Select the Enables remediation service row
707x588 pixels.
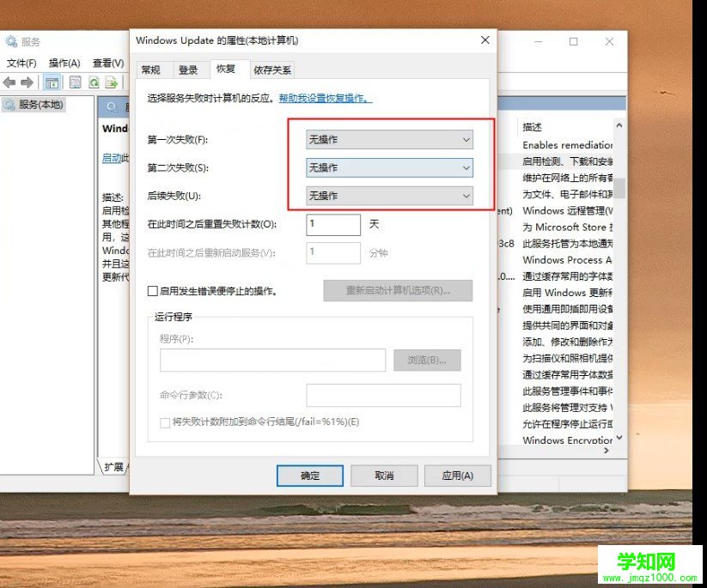tap(567, 145)
